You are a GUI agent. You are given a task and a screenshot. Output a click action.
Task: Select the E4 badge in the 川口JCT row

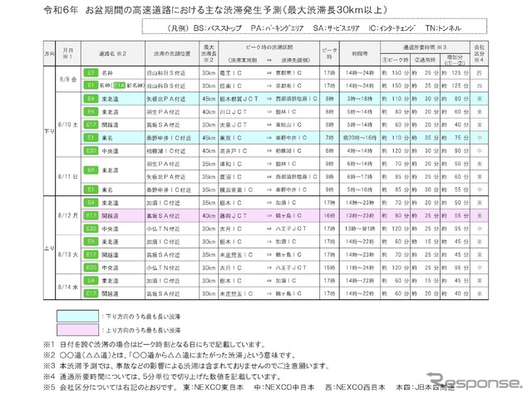pyautogui.click(x=91, y=111)
